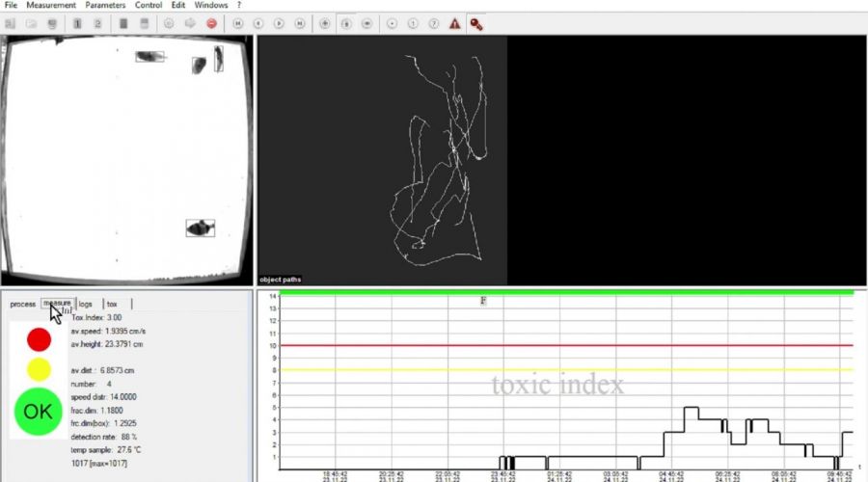
Task: Click the first toolbar icon (new measurement)
Action: [x=11, y=24]
